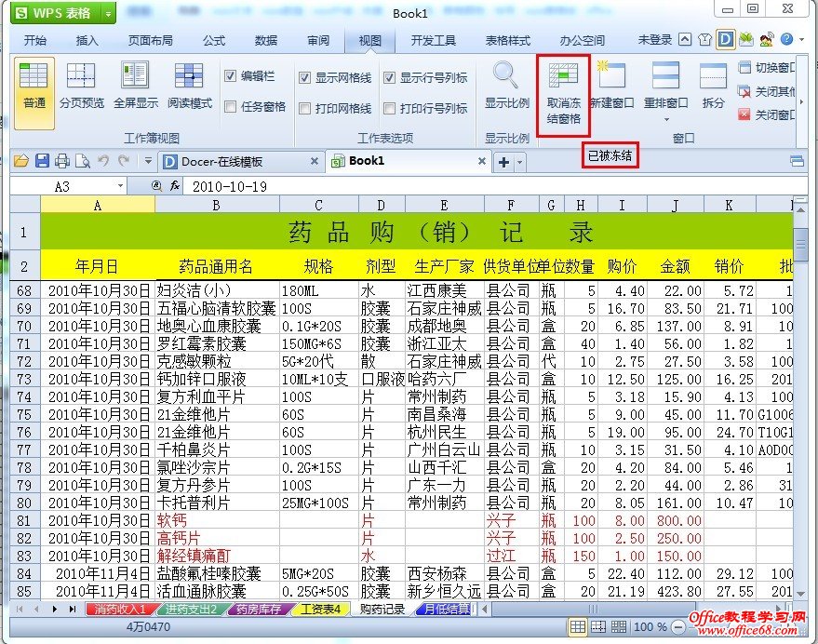
Task: Select row header 75
Action: (x=24, y=414)
